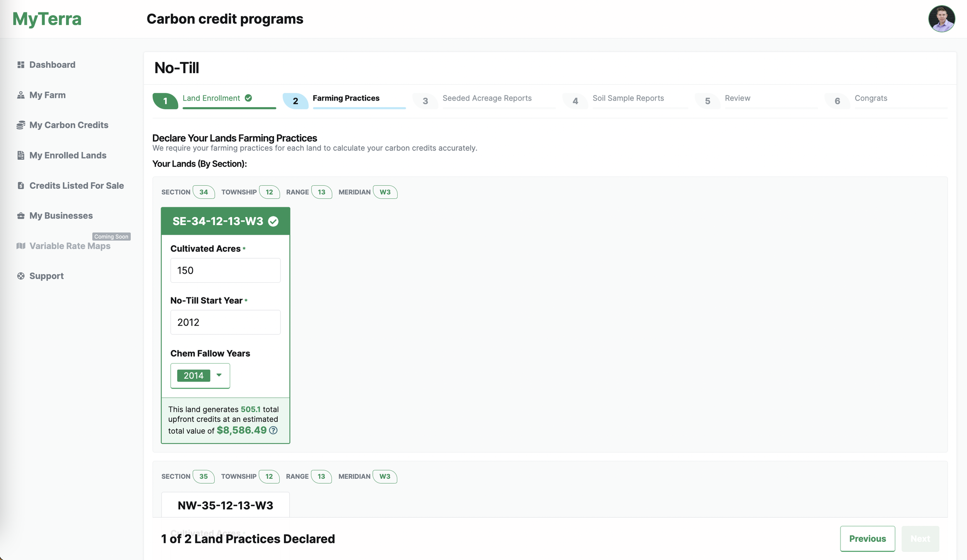The height and width of the screenshot is (560, 967).
Task: Click the My Enrolled Lands document icon
Action: tap(21, 155)
